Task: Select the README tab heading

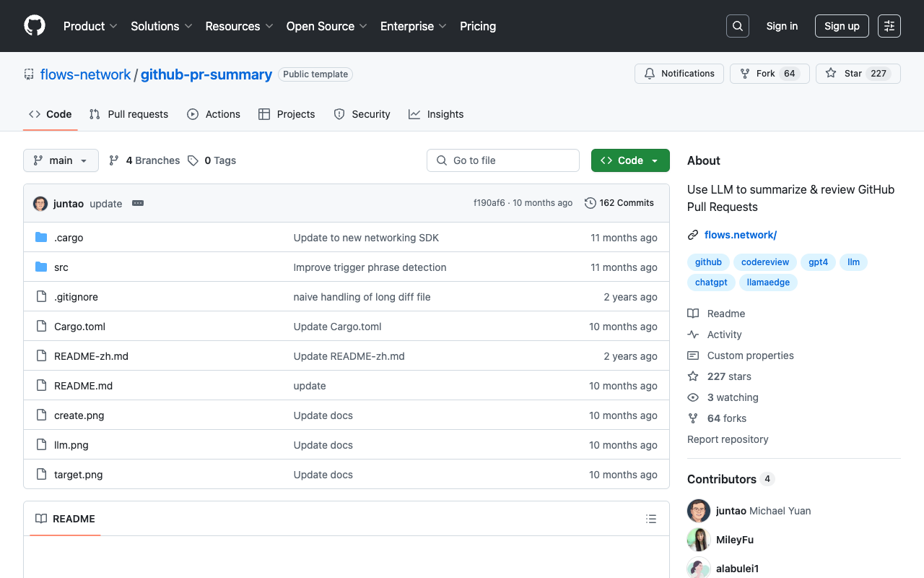Action: [65, 519]
